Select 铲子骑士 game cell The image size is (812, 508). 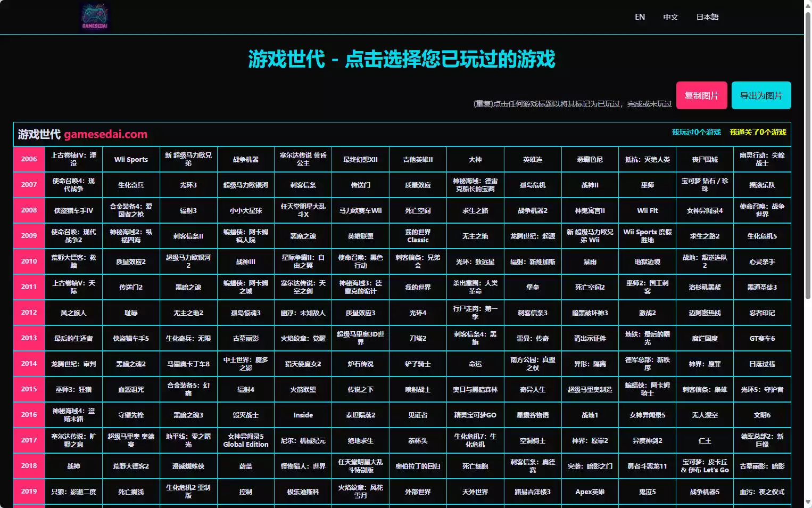418,364
